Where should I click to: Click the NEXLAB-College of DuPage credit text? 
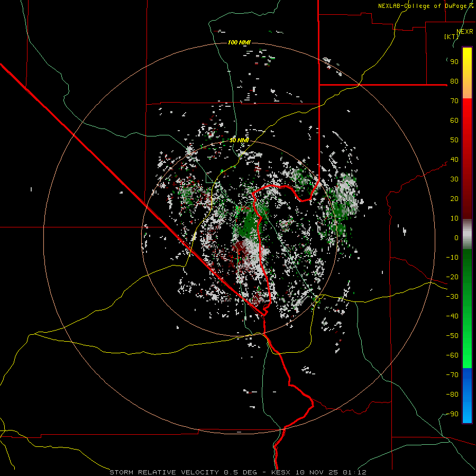[x=425, y=6]
